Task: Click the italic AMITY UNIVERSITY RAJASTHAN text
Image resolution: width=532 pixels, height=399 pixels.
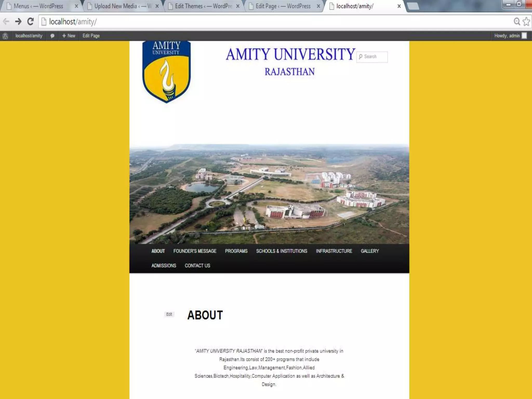Action: point(229,351)
